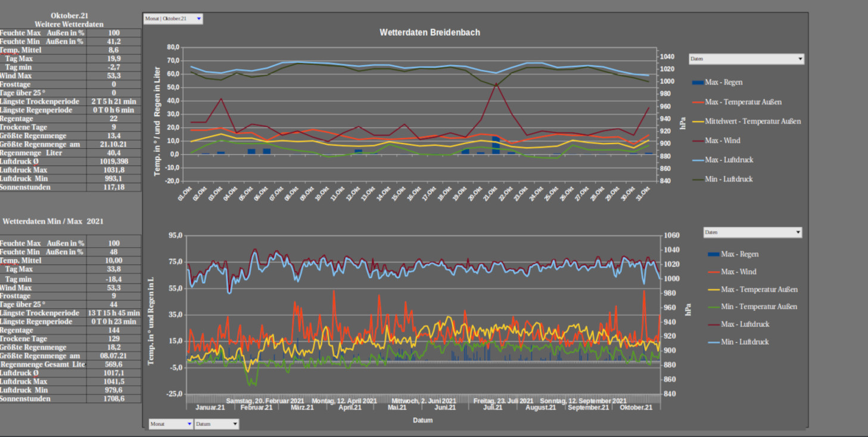Screen dimensions: 868x437
Task: Select the value cell '1041,5'
Action: point(114,382)
